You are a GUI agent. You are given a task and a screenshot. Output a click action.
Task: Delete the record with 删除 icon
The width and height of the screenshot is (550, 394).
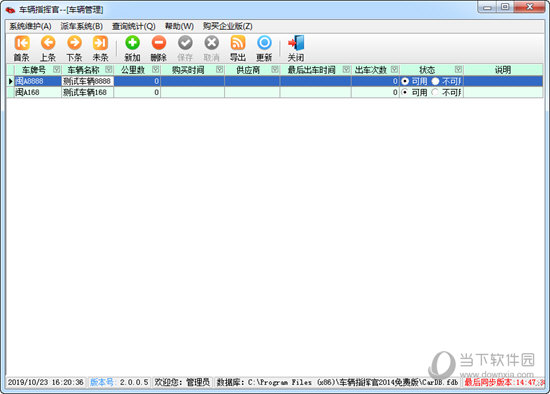159,48
